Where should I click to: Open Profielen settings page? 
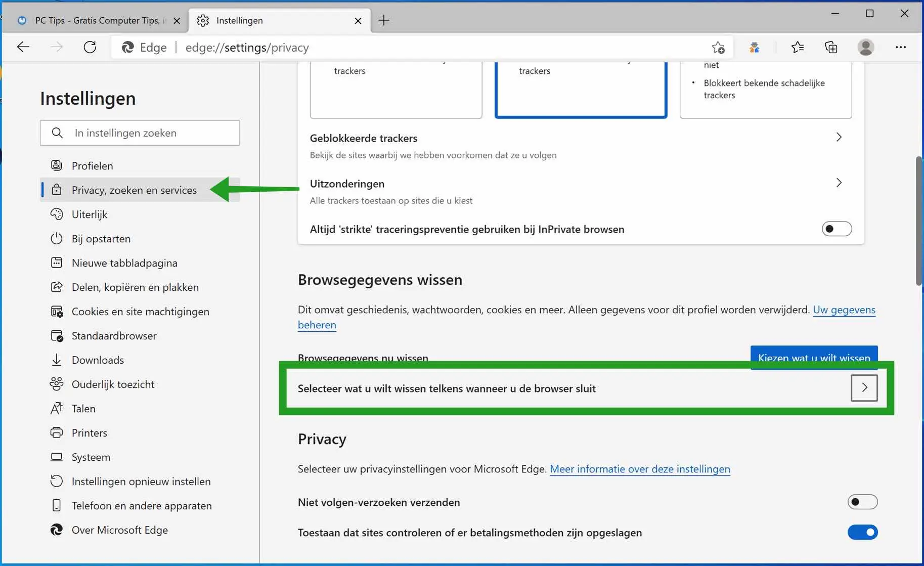140,165
